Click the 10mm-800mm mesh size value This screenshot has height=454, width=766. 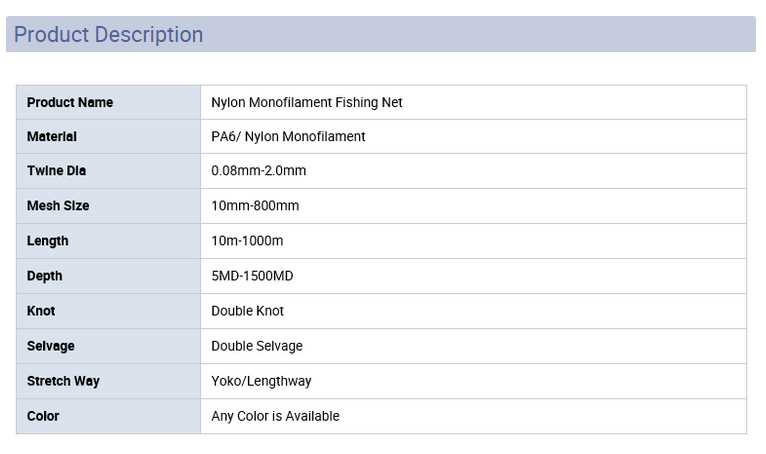click(255, 206)
